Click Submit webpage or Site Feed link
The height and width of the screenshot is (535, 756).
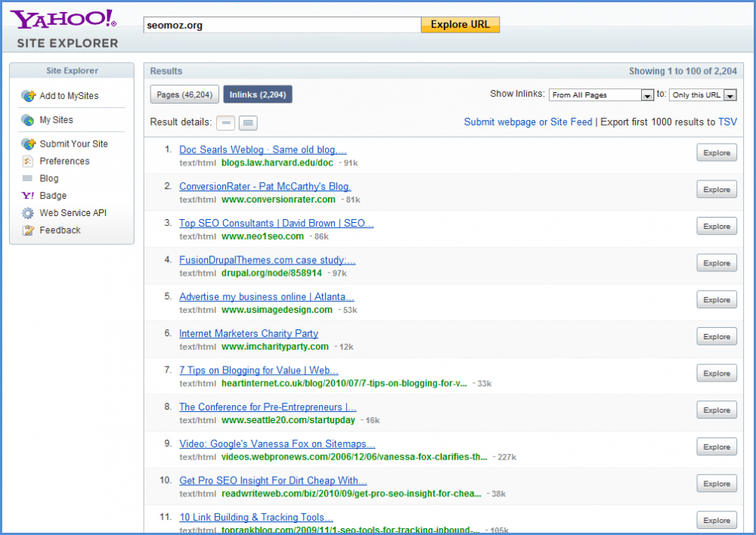[x=528, y=122]
